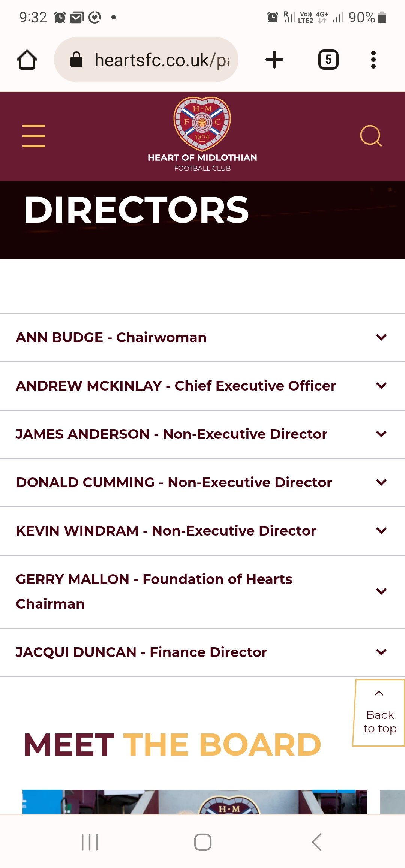
Task: Open the browser three-dot menu
Action: (x=373, y=60)
